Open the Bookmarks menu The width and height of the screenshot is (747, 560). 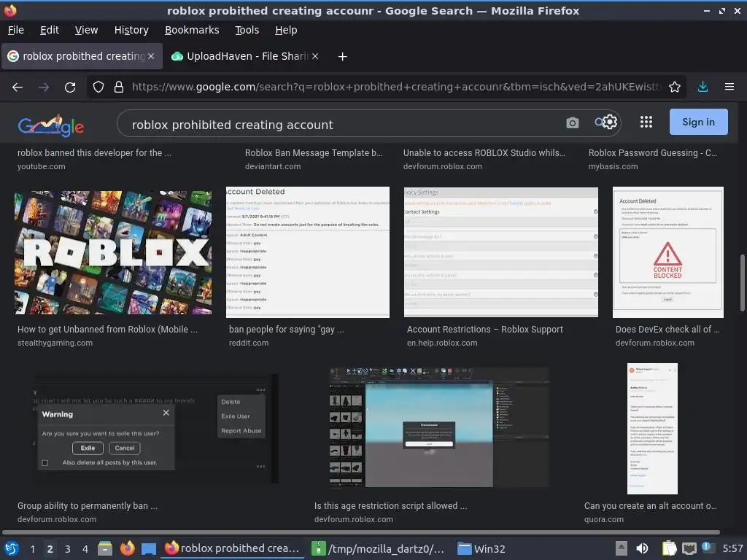(192, 30)
